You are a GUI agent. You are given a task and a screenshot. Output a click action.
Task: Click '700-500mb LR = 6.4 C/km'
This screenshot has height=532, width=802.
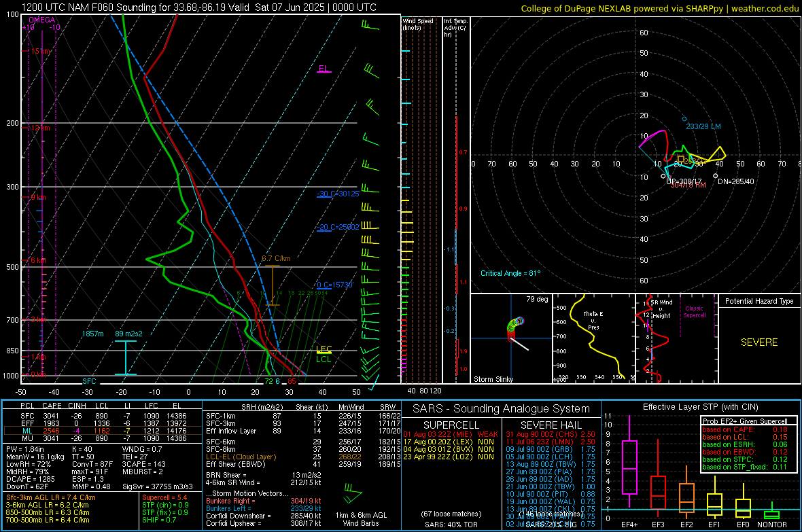tap(48, 520)
